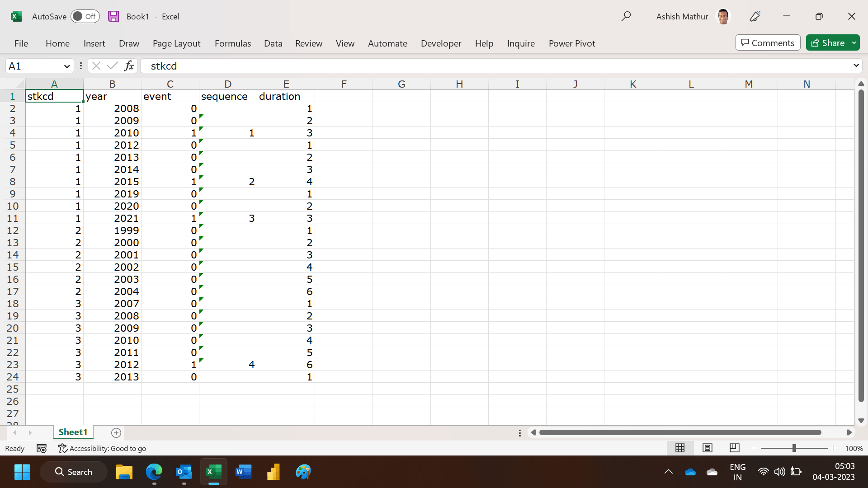
Task: Open Windows Start menu
Action: [x=22, y=472]
